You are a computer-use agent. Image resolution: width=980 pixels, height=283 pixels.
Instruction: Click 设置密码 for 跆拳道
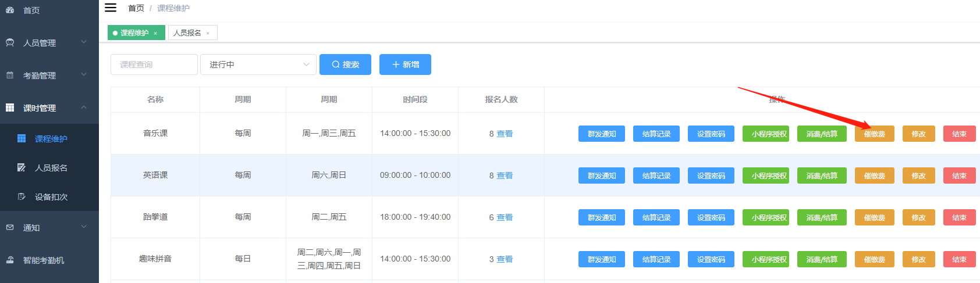711,217
